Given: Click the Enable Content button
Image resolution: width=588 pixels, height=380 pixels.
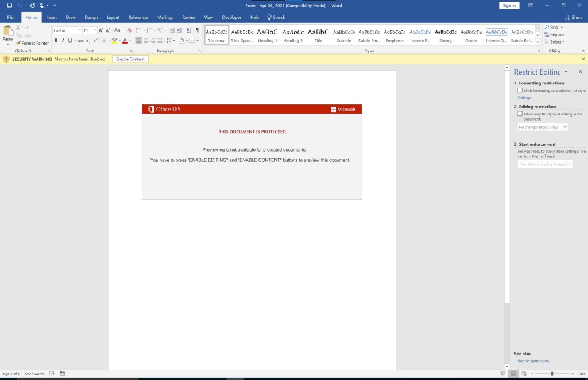Looking at the screenshot, I should point(130,59).
